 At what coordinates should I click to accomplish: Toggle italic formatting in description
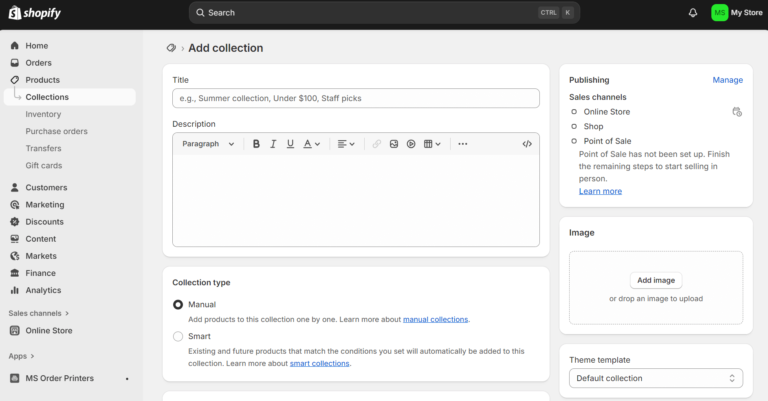click(273, 144)
